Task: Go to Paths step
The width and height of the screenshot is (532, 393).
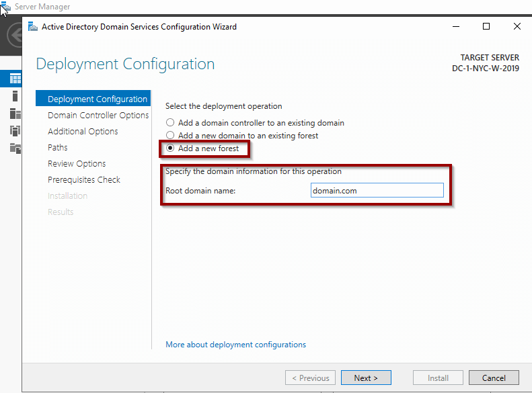Action: click(x=58, y=147)
